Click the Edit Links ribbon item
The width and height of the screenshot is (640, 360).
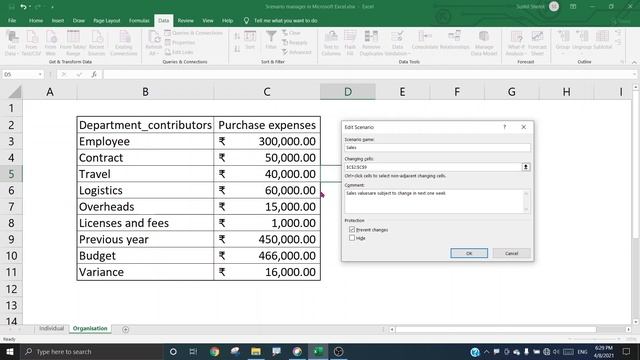tap(179, 52)
